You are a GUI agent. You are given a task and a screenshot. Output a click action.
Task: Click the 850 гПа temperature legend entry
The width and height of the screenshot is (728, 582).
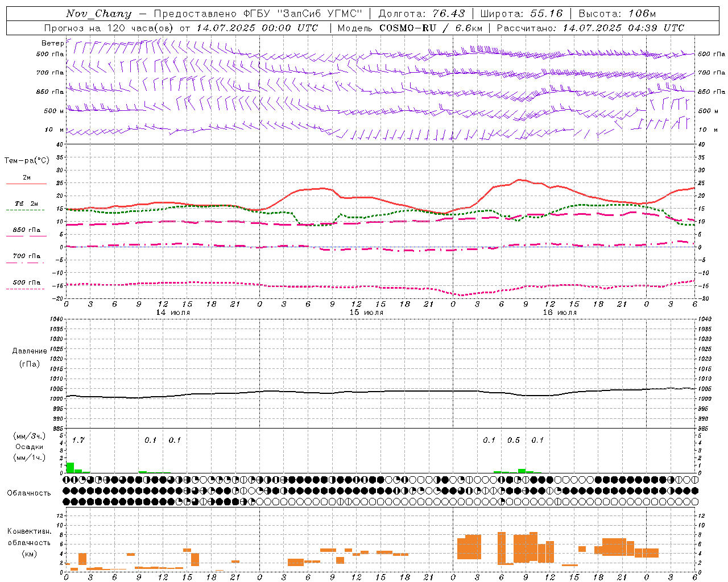[27, 230]
